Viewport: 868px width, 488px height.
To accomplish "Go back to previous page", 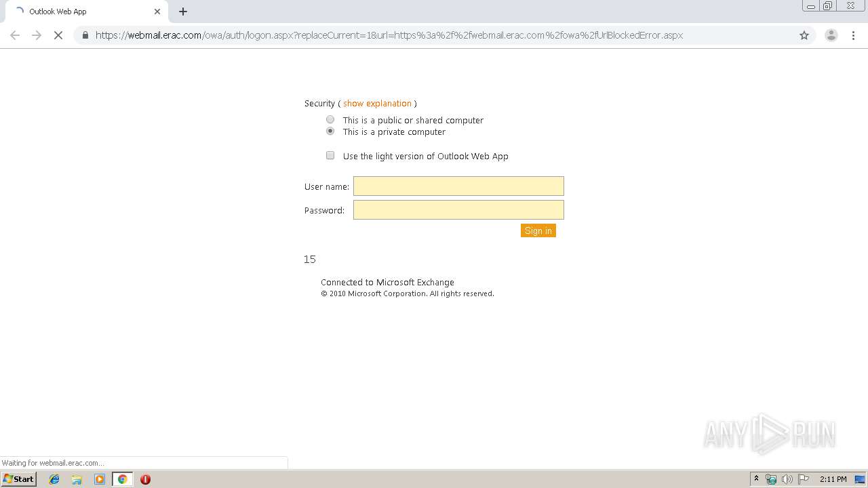I will [15, 35].
